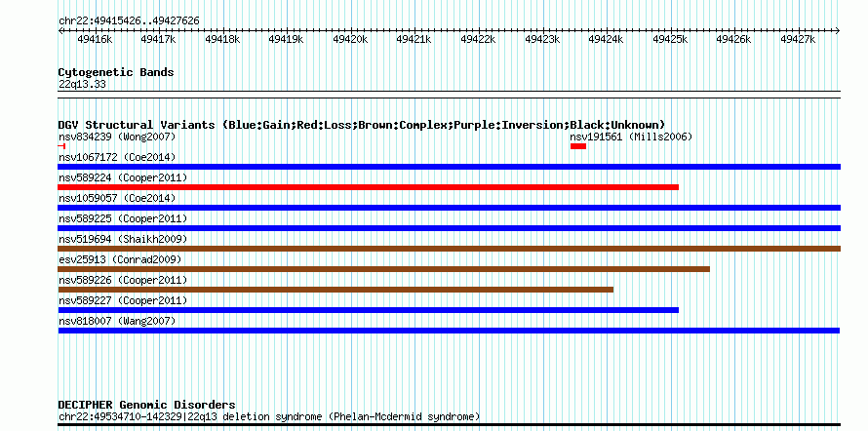Click the blue bar under nsv589227
Image resolution: width=868 pixels, height=431 pixels.
[368, 310]
